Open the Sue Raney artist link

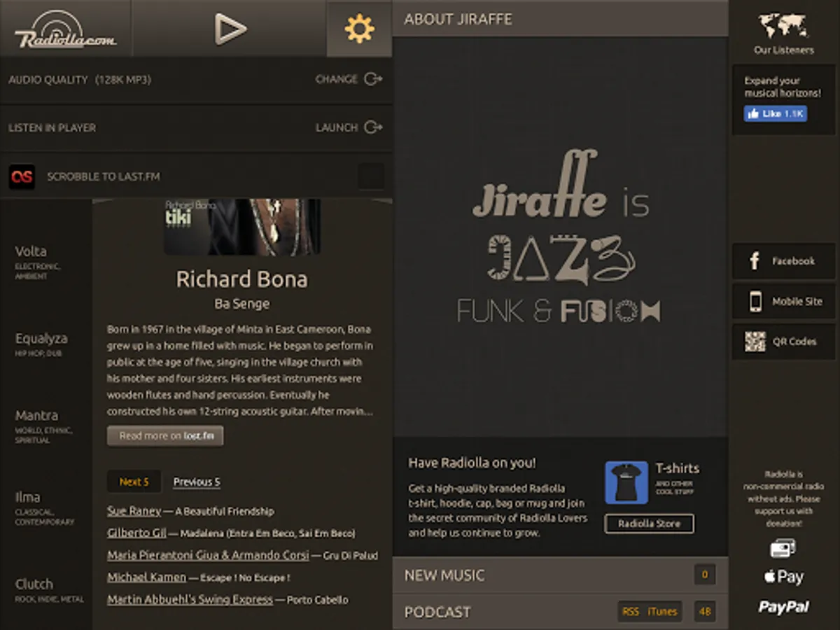(134, 511)
